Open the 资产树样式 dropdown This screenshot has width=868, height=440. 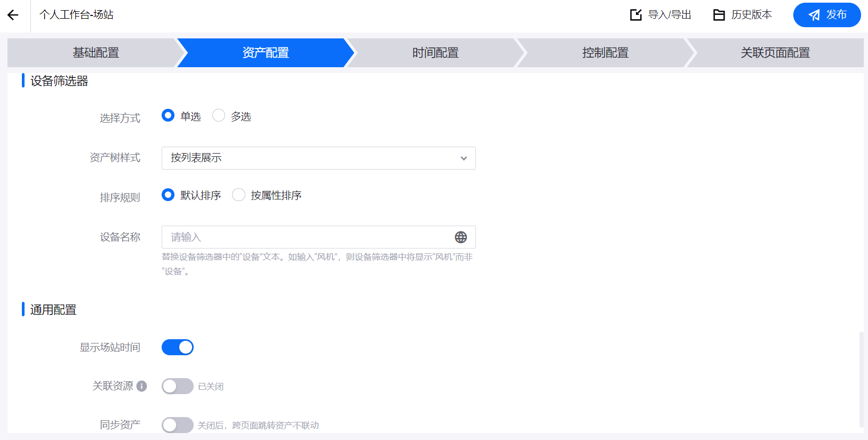click(318, 158)
